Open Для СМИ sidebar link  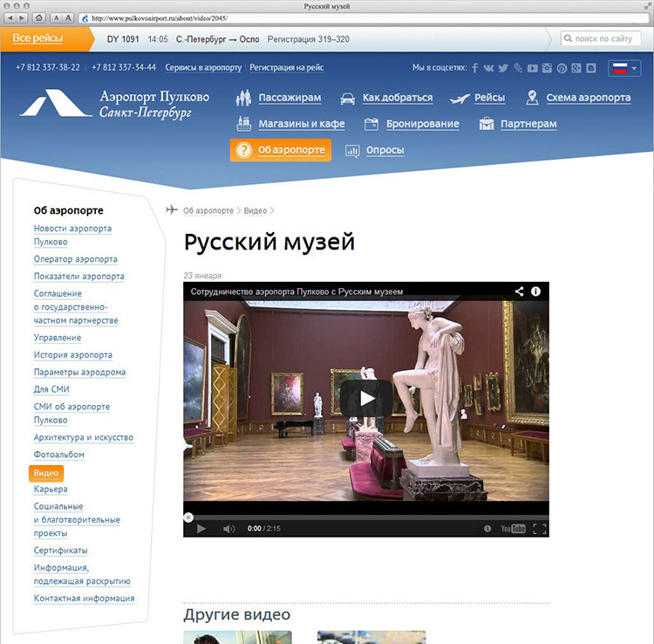pyautogui.click(x=51, y=389)
